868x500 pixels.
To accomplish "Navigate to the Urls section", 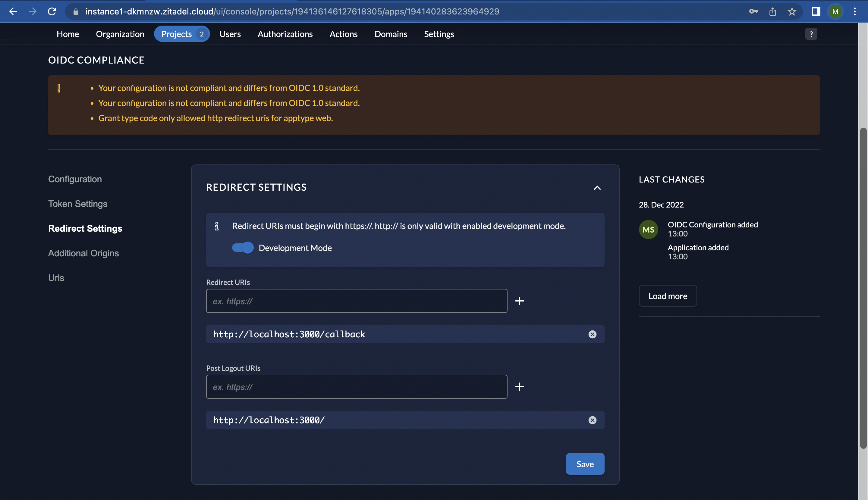I will click(56, 277).
